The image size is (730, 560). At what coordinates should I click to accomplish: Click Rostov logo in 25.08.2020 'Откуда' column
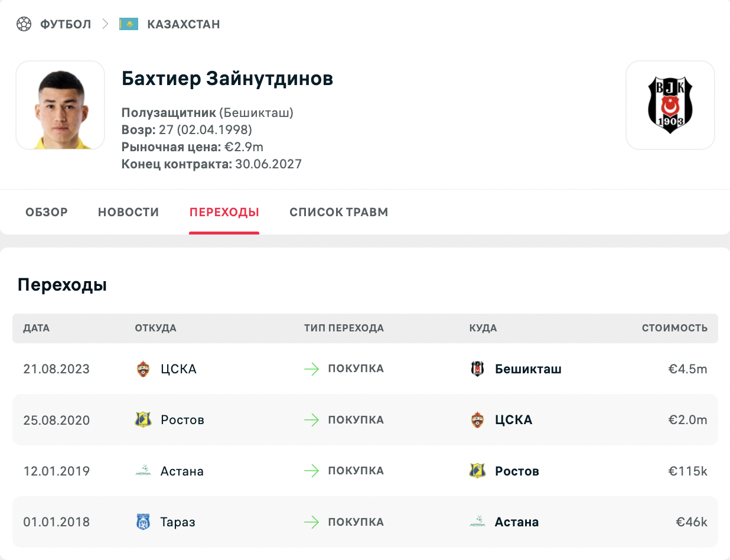tap(143, 420)
